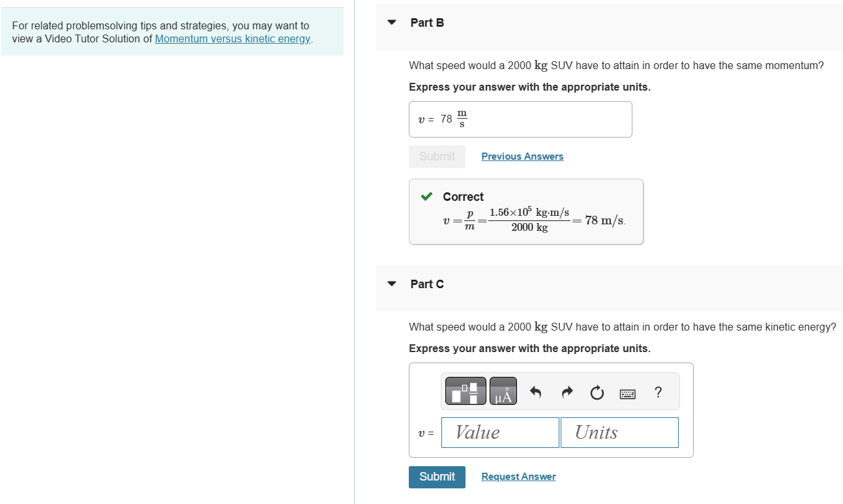Click the Value entry field
Image resolution: width=843 pixels, height=504 pixels.
tap(500, 432)
